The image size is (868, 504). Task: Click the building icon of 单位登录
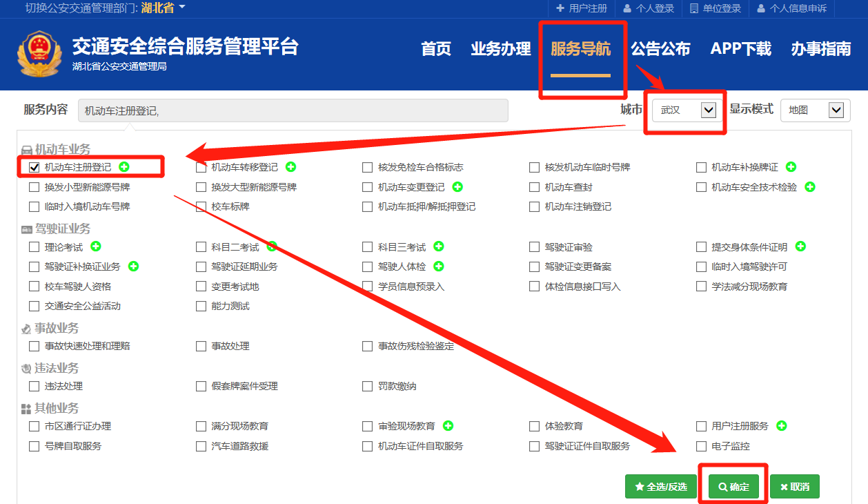click(694, 8)
